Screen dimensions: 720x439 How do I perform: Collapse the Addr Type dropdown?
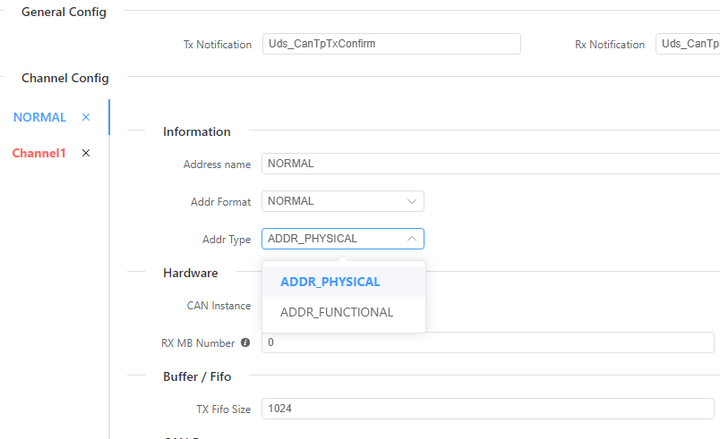[x=412, y=239]
